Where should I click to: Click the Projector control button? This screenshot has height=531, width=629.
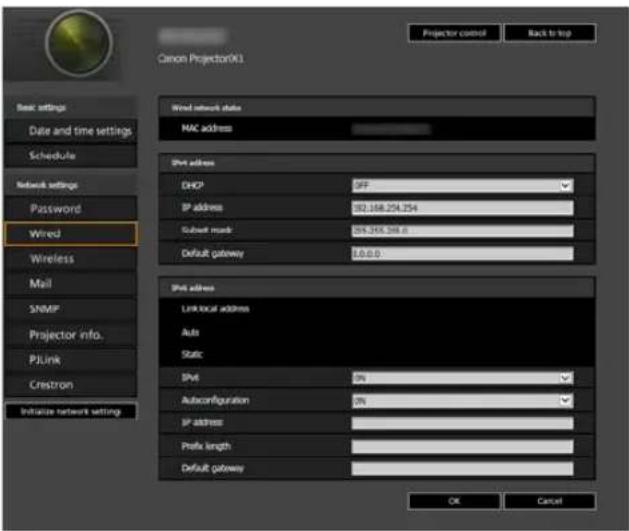click(x=454, y=33)
